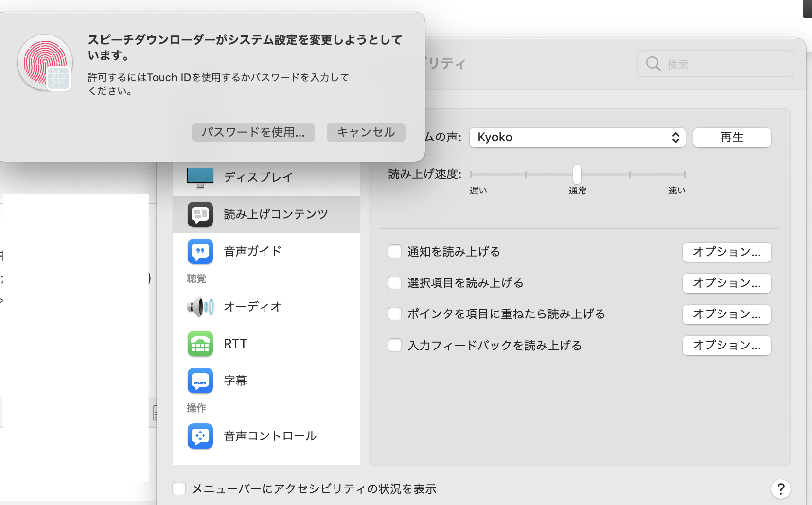The height and width of the screenshot is (505, 812).
Task: Enable 入力フィードバックを読み上げる checkbox
Action: point(395,346)
